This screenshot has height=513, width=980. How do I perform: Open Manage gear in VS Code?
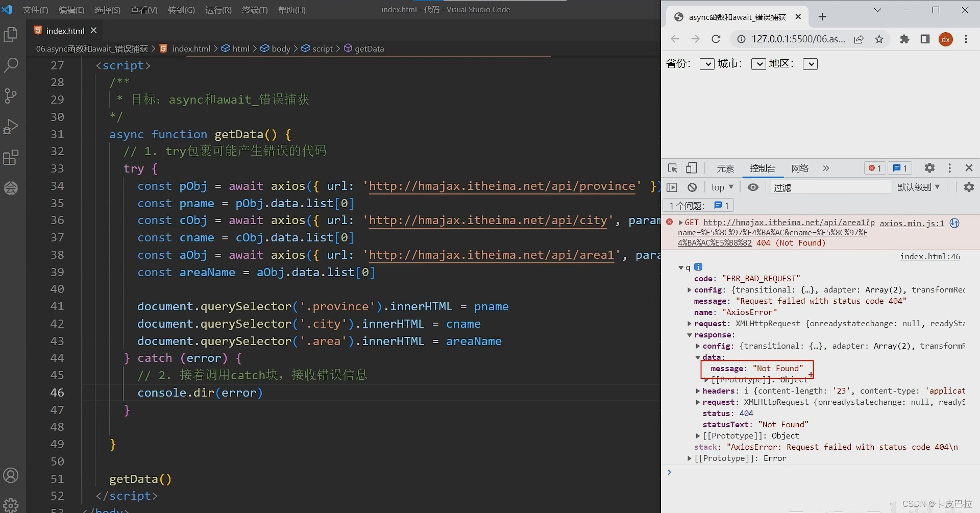[11, 505]
